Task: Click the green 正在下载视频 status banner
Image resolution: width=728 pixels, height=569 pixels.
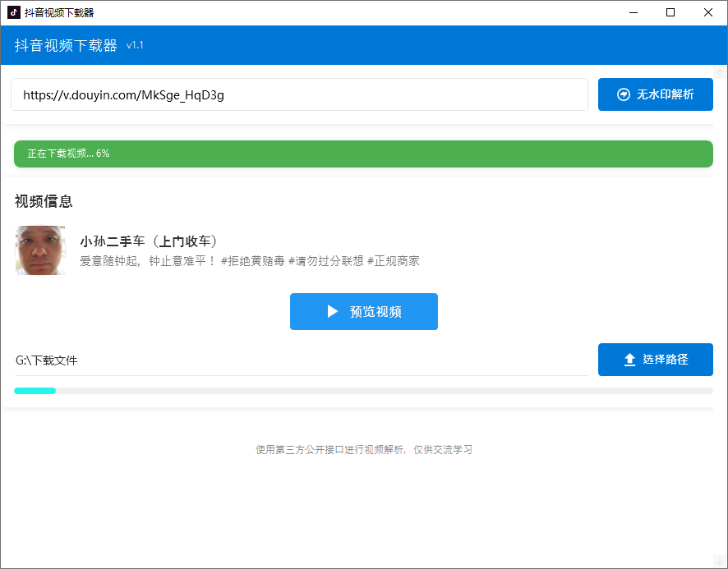Action: click(363, 154)
